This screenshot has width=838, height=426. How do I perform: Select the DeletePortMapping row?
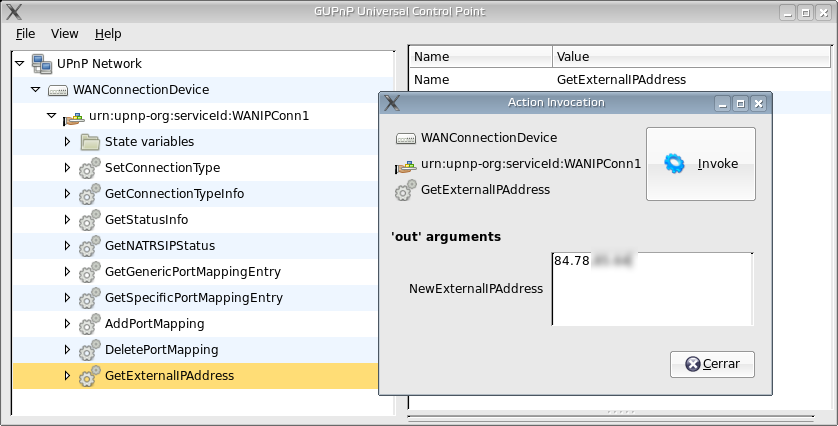196,350
